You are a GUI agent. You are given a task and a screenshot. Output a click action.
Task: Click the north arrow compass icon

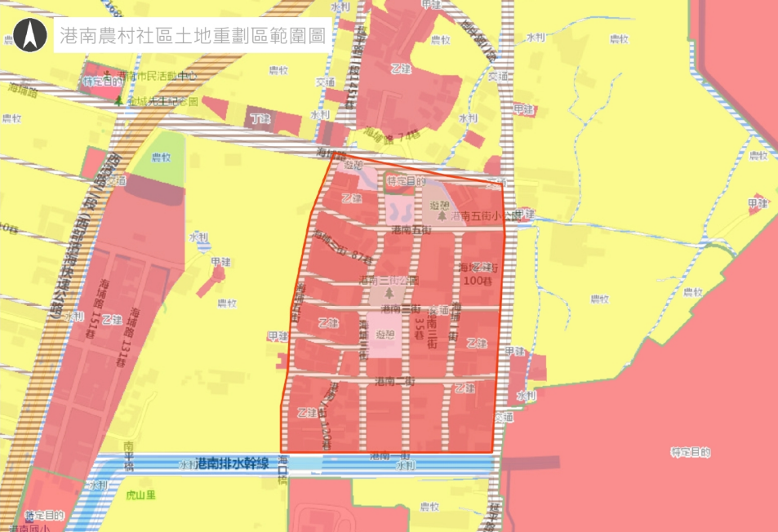tap(31, 35)
